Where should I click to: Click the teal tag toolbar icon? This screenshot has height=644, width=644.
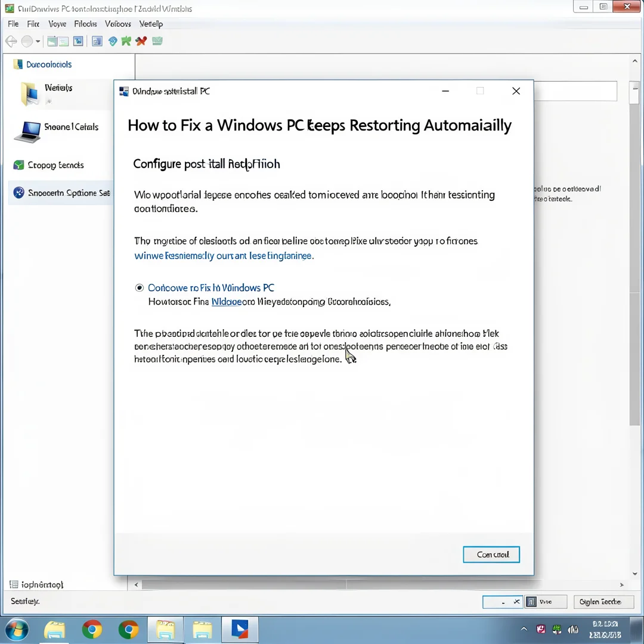click(x=113, y=41)
